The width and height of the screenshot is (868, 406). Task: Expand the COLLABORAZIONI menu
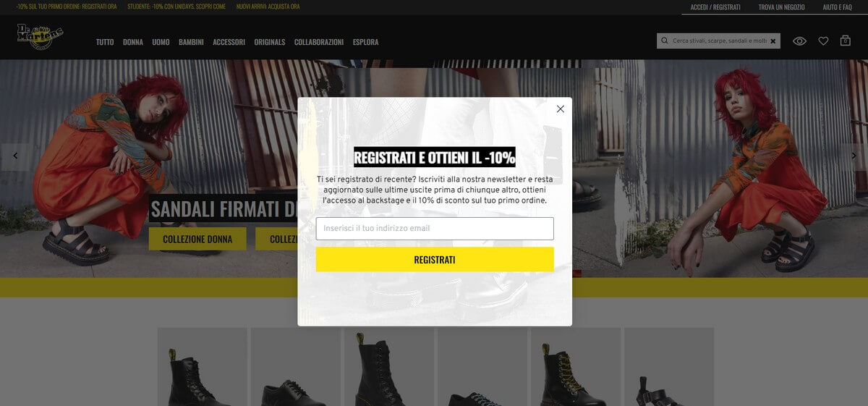pos(319,42)
